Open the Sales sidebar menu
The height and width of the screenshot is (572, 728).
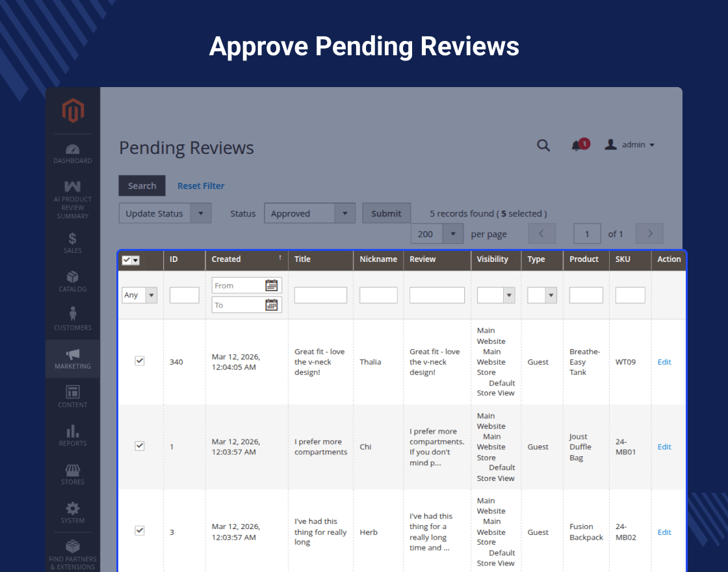coord(73,242)
